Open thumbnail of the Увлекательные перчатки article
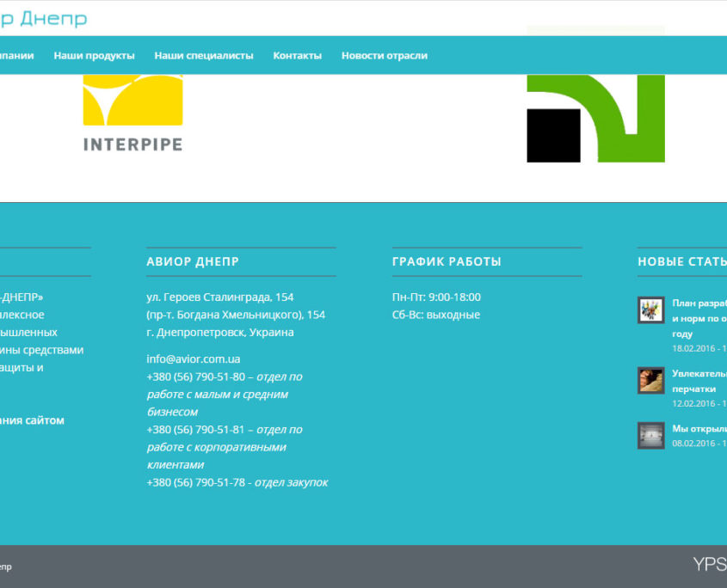The height and width of the screenshot is (588, 727). [651, 381]
